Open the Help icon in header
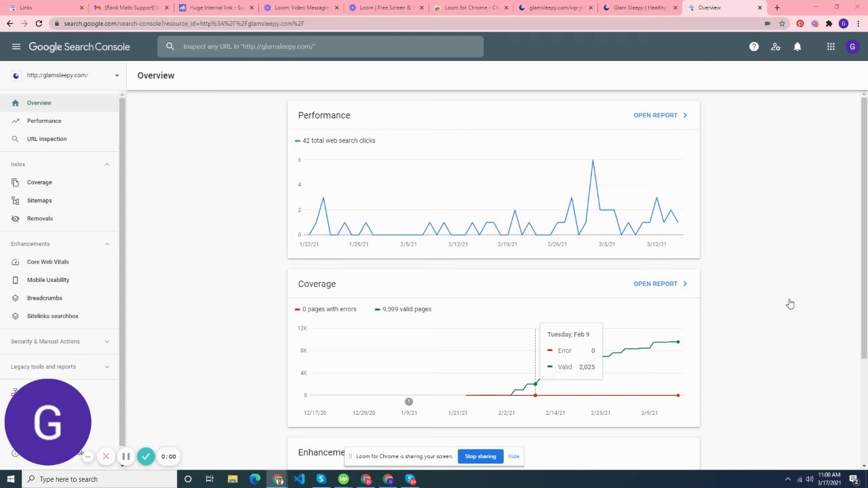868x488 pixels. (x=753, y=47)
